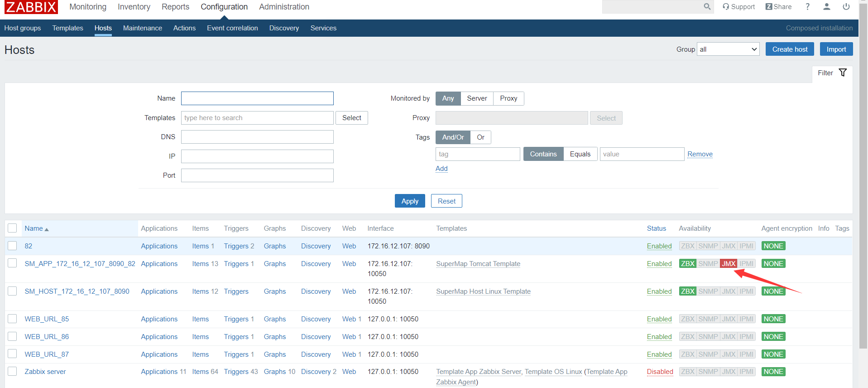Image resolution: width=868 pixels, height=388 pixels.
Task: Open SuperMap Host Linux Template link
Action: (x=483, y=291)
